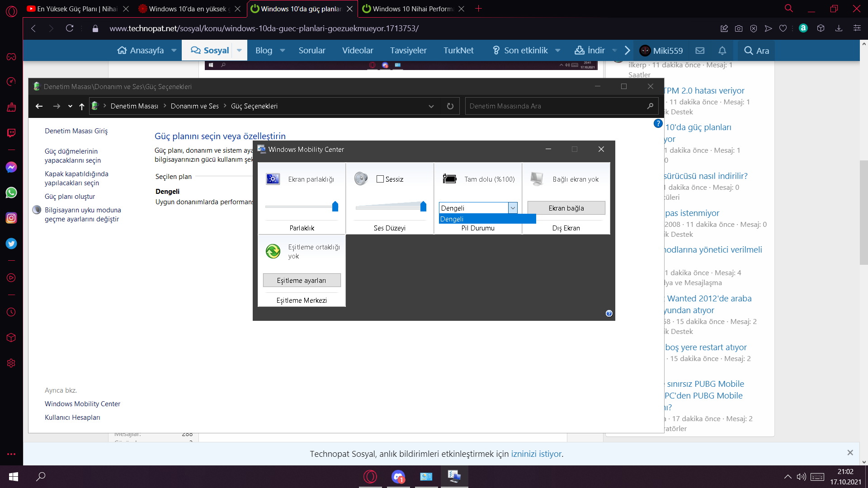Viewport: 868px width, 488px height.
Task: Click the Ekran bağla button
Action: [x=566, y=208]
